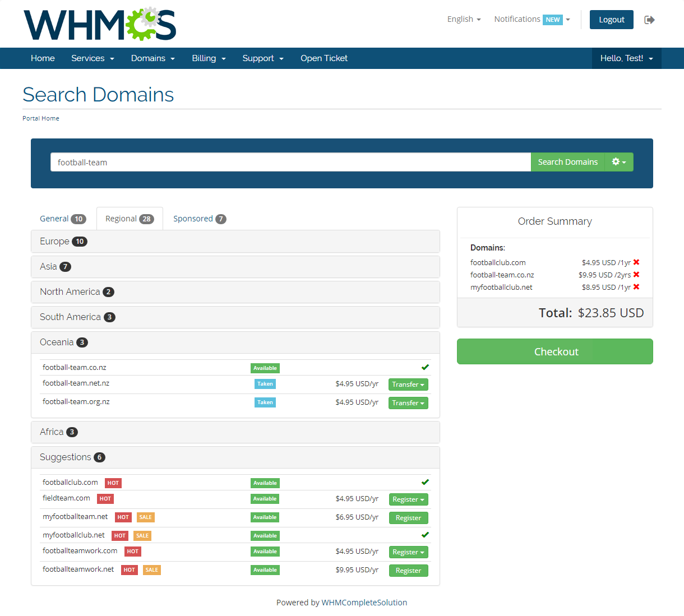Switch to the Sponsored tab
The image size is (684, 616).
(x=199, y=218)
